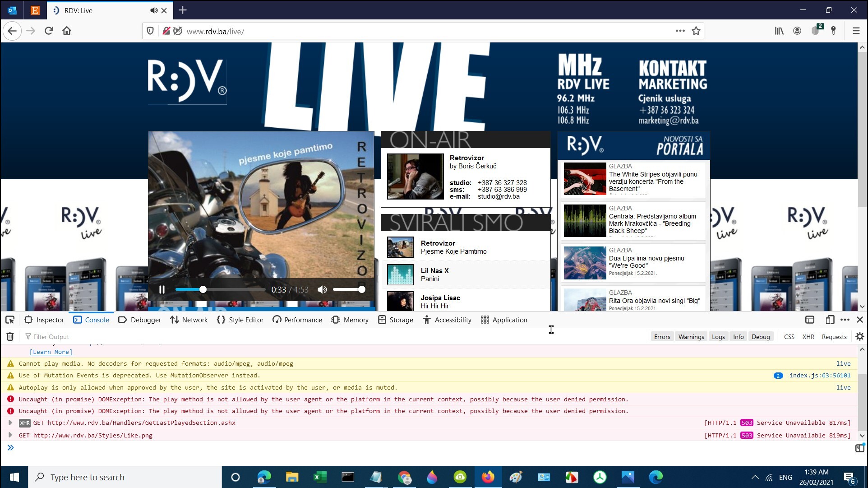Toggle responsive design mode icon
868x488 pixels.
point(830,320)
